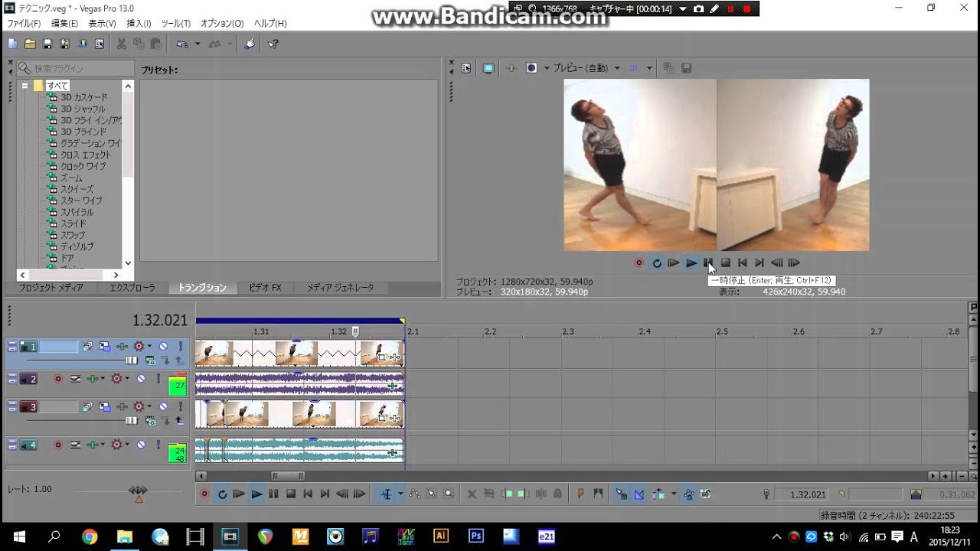The image size is (980, 551).
Task: Open オプション(O) menu
Action: click(222, 24)
